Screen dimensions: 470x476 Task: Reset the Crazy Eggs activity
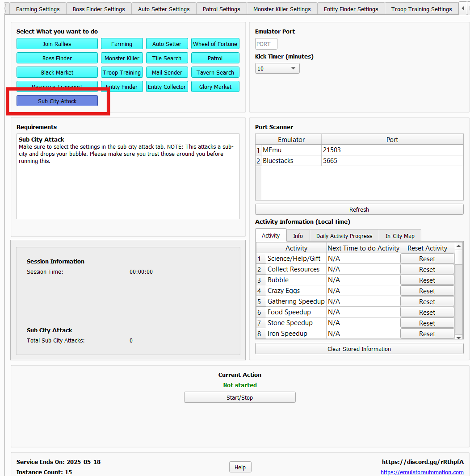click(x=427, y=291)
